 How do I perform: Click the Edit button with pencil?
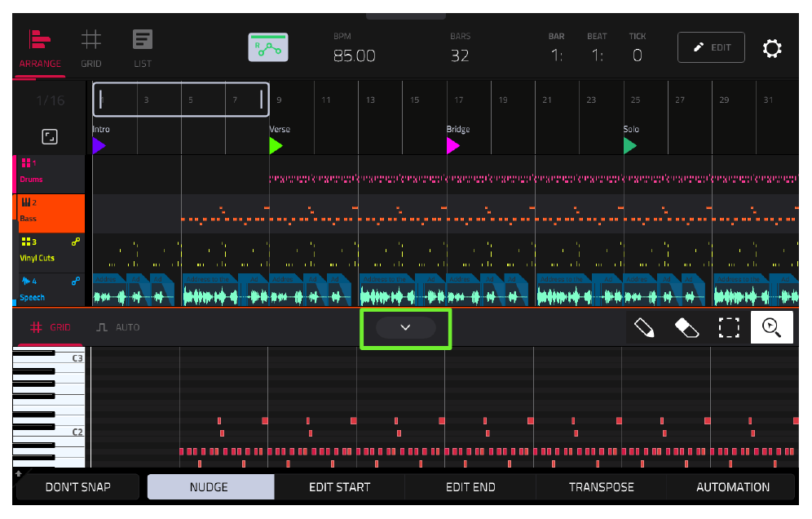click(711, 47)
